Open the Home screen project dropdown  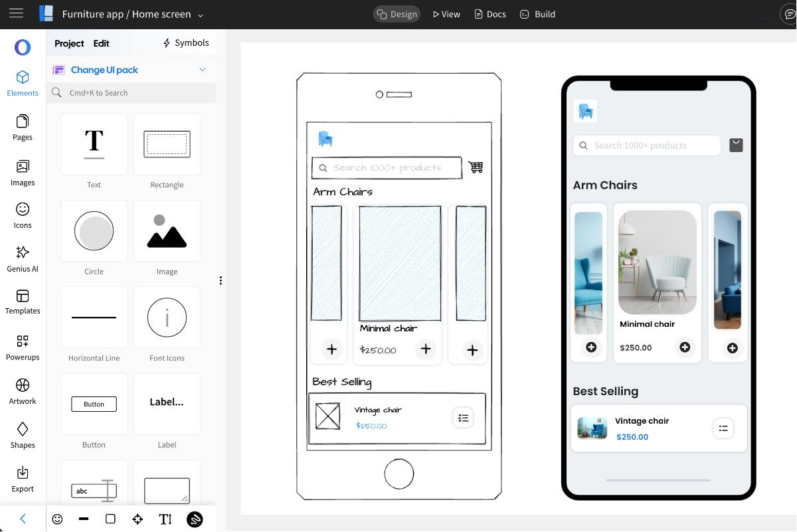pyautogui.click(x=201, y=15)
